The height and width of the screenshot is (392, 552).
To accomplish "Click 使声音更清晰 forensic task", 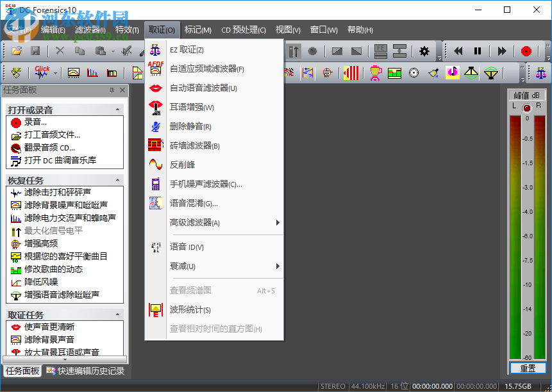I will tap(43, 327).
